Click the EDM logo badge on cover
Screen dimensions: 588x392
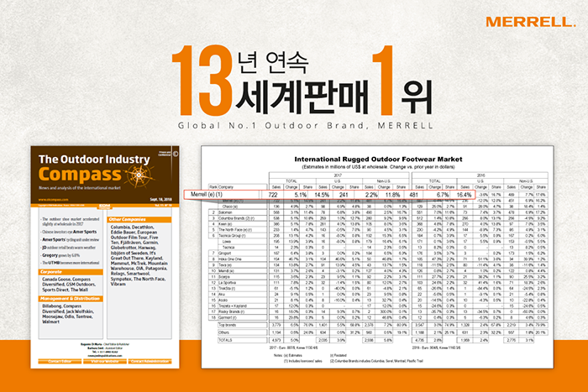105,206
